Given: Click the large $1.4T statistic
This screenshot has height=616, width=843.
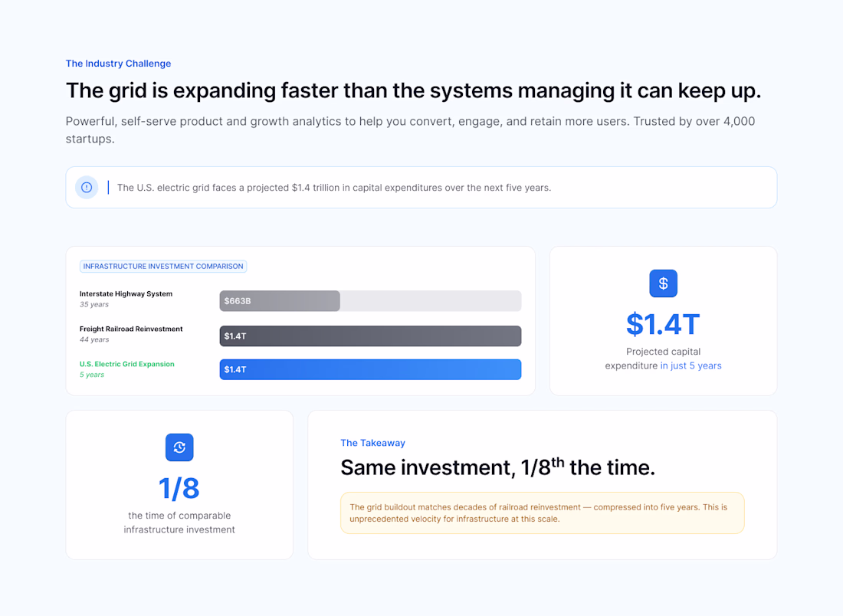Looking at the screenshot, I should (663, 324).
